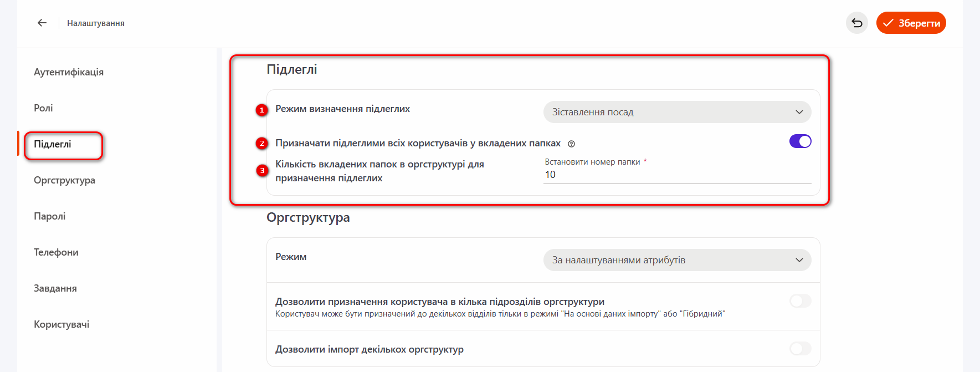Click the undo changes icon
Image resolution: width=980 pixels, height=372 pixels.
pyautogui.click(x=856, y=23)
